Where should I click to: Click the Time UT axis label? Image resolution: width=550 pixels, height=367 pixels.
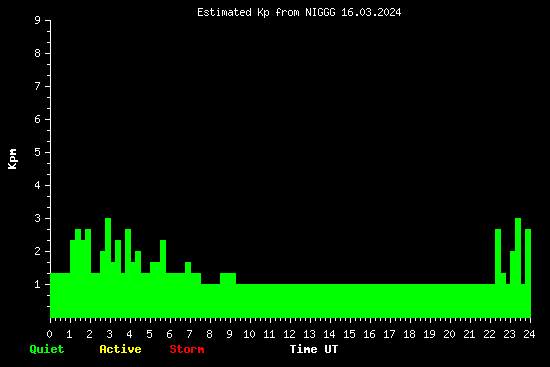314,349
